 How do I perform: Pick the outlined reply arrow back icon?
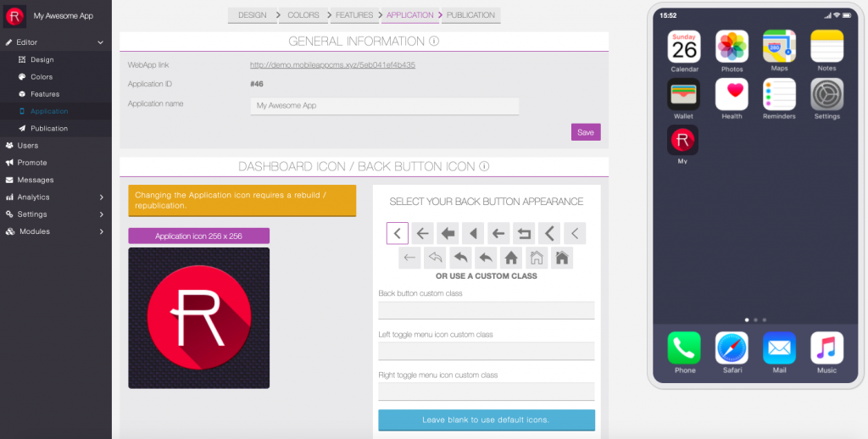[436, 258]
